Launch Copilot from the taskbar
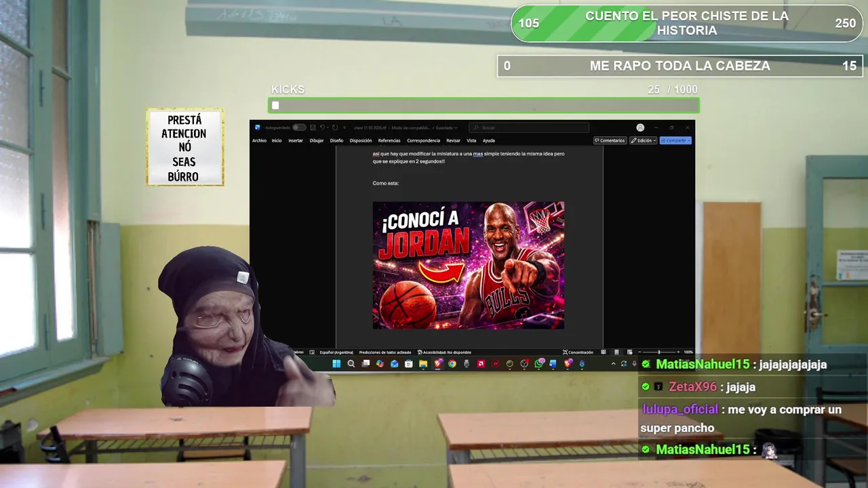 click(380, 363)
